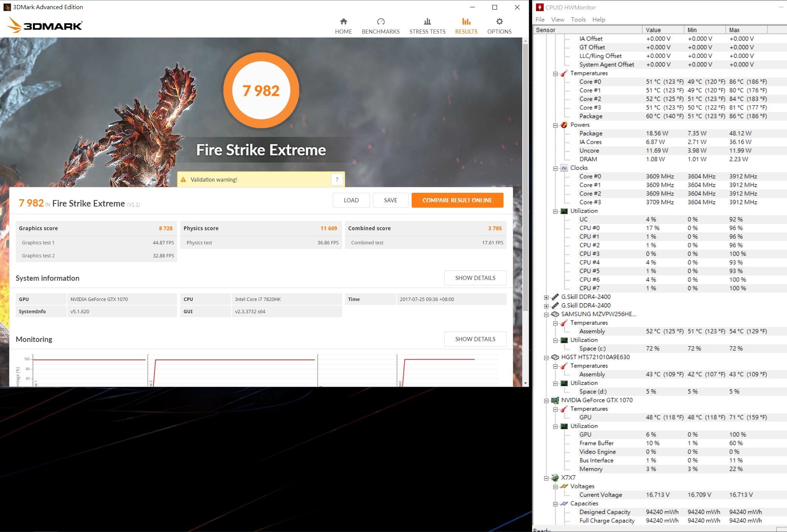Click the 3DMark logo

pos(45,25)
